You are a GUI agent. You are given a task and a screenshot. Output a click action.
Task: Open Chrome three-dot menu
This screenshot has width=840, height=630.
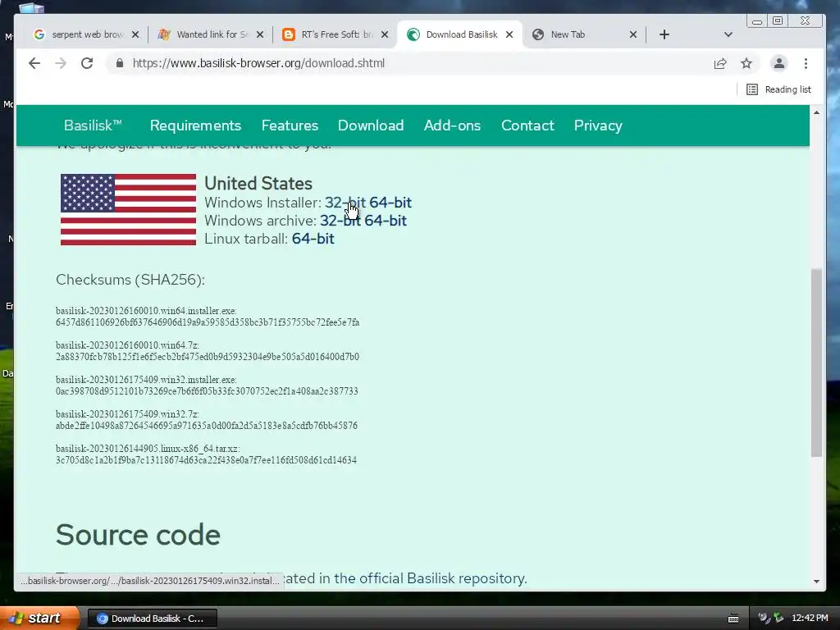point(806,63)
